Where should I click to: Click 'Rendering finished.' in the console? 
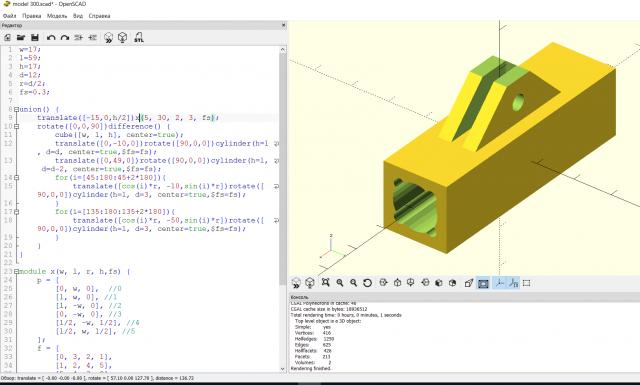(311, 368)
